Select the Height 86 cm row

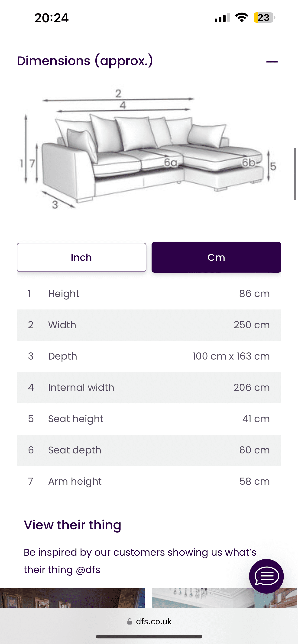click(x=149, y=294)
